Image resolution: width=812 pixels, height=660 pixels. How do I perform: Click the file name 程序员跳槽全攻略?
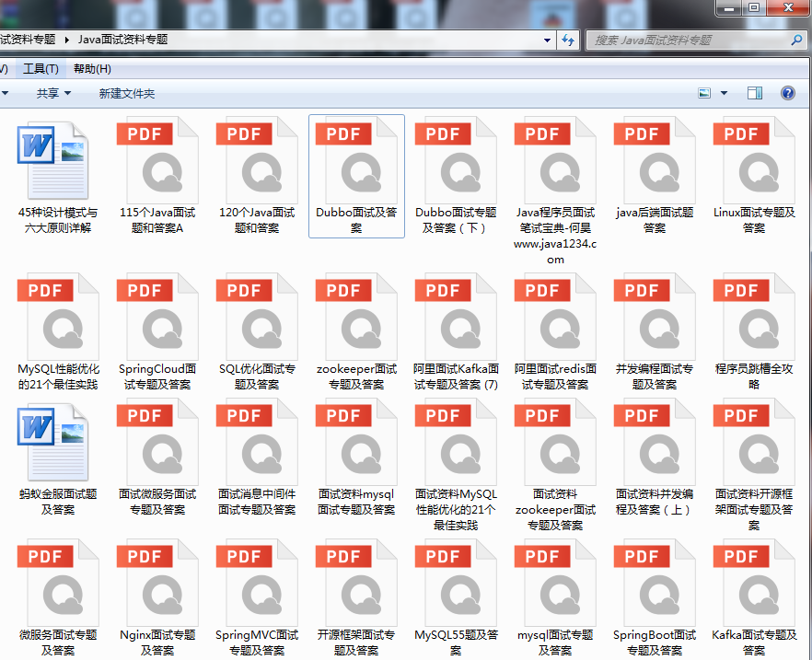click(754, 376)
